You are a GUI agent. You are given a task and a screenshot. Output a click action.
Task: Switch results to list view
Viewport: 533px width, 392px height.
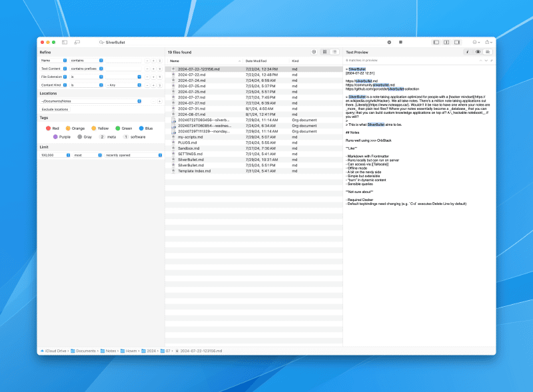[x=334, y=51]
